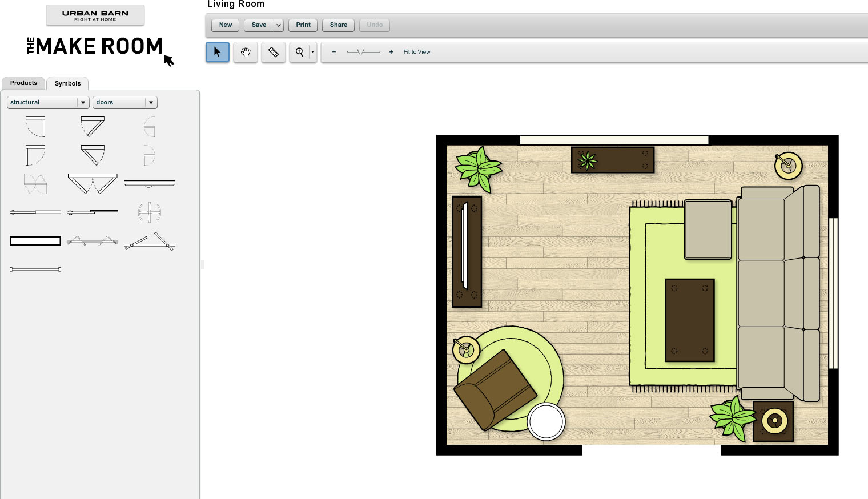Switch to the Symbols tab
The height and width of the screenshot is (499, 868).
tap(67, 84)
